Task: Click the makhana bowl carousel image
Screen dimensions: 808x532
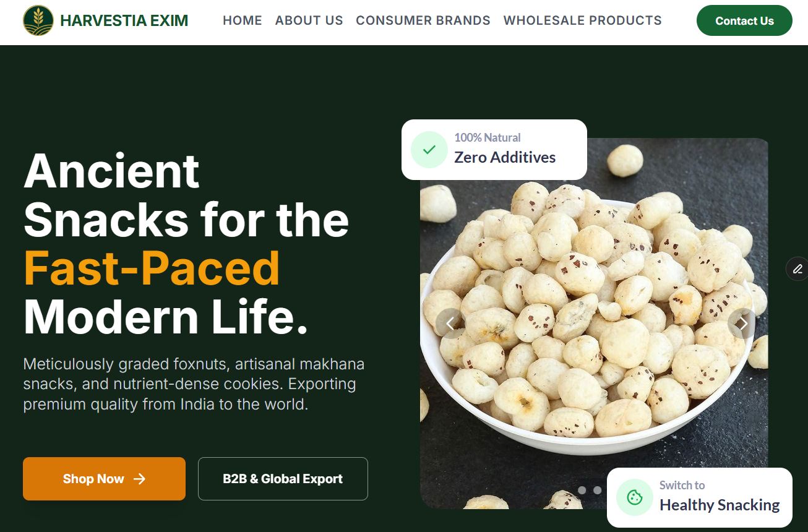Action: (594, 323)
